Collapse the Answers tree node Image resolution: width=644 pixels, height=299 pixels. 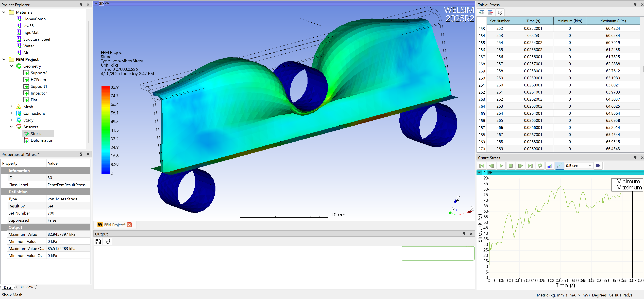[x=11, y=127]
